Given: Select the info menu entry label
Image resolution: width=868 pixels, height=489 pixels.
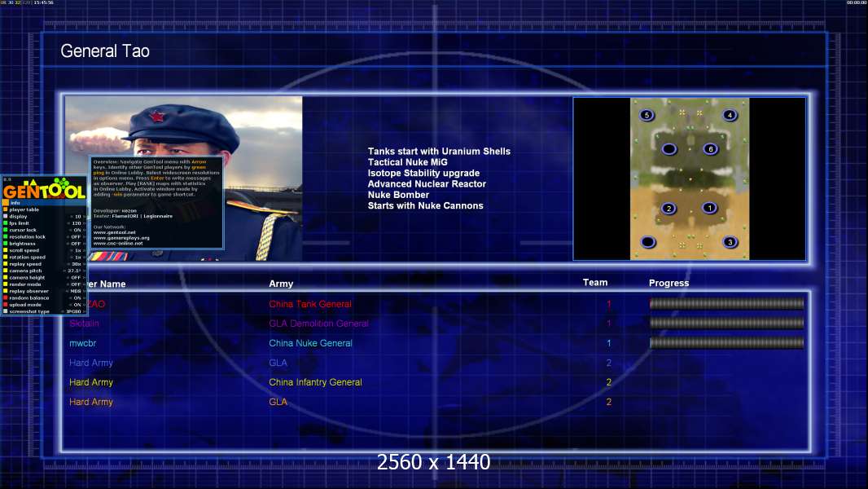Looking at the screenshot, I should [15, 203].
